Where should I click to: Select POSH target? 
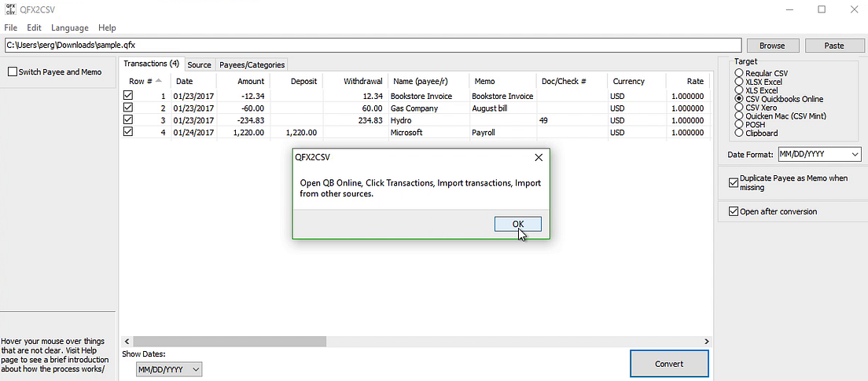point(749,125)
